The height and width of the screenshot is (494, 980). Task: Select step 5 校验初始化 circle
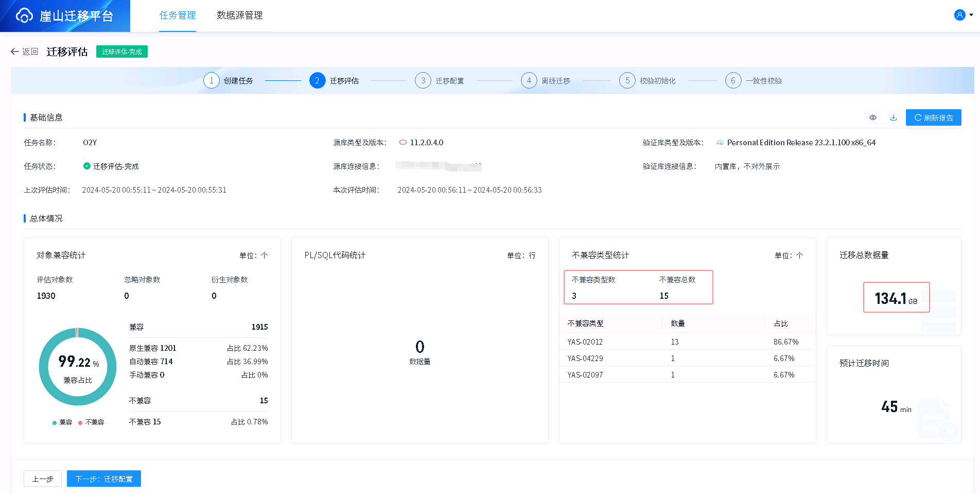pos(627,80)
